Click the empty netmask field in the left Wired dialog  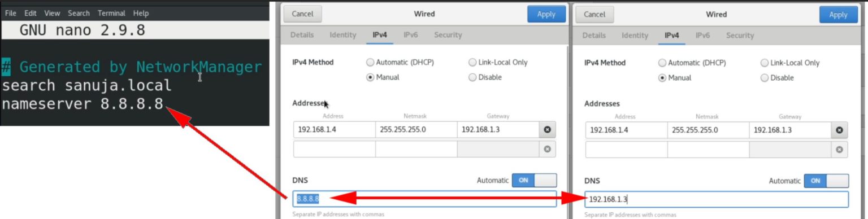(x=416, y=149)
